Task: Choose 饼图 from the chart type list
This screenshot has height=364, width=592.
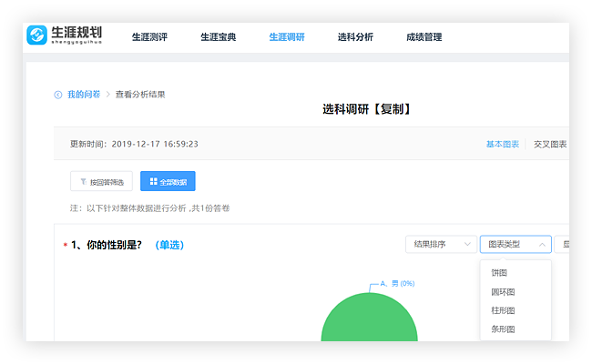Action: pyautogui.click(x=499, y=273)
